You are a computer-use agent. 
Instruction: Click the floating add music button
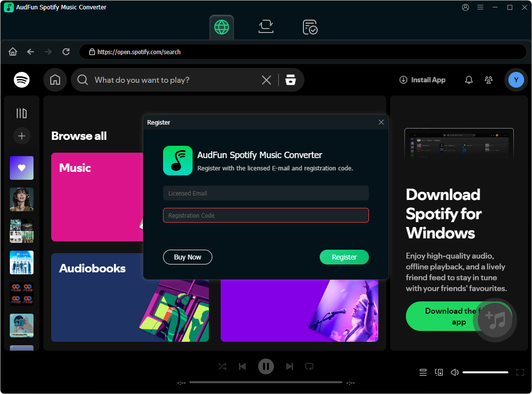click(x=495, y=320)
